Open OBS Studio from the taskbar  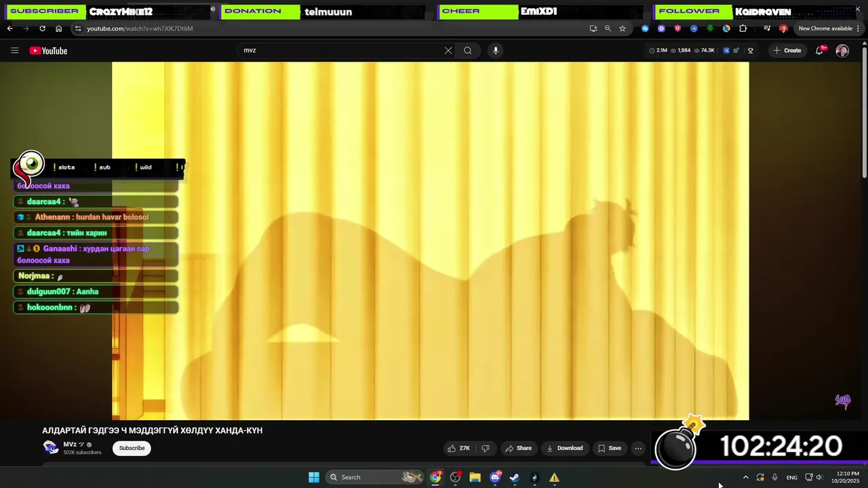[x=455, y=477]
